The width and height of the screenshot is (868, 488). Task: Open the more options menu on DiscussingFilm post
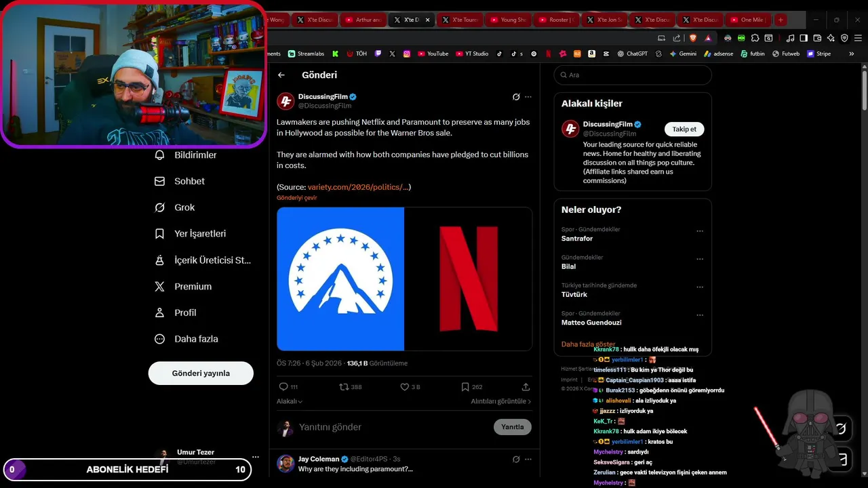pyautogui.click(x=528, y=97)
